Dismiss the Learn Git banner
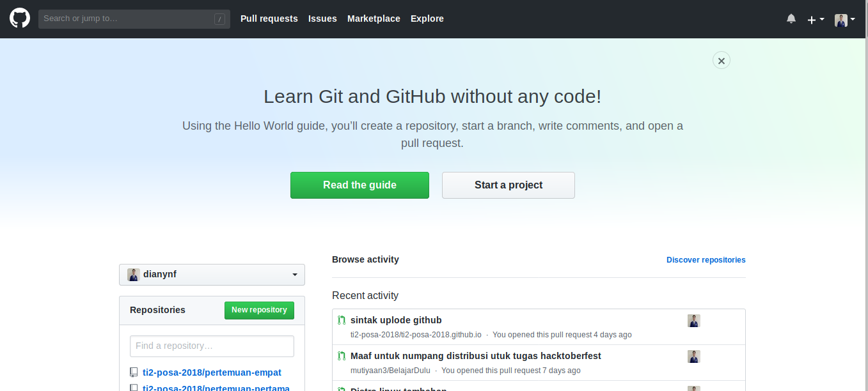868x391 pixels. pyautogui.click(x=721, y=59)
